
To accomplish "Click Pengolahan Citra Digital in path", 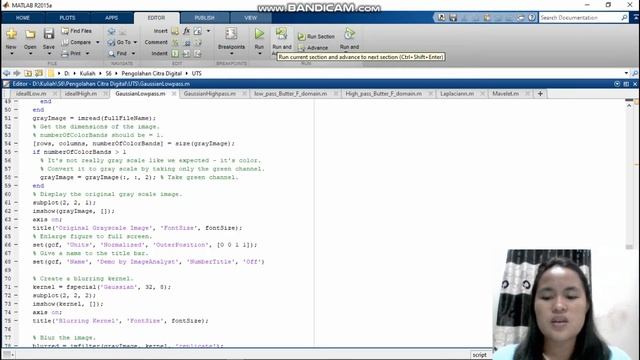I will click(151, 73).
